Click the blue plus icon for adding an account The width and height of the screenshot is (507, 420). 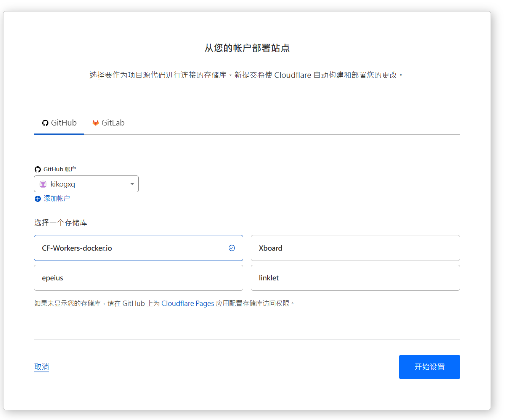[37, 199]
